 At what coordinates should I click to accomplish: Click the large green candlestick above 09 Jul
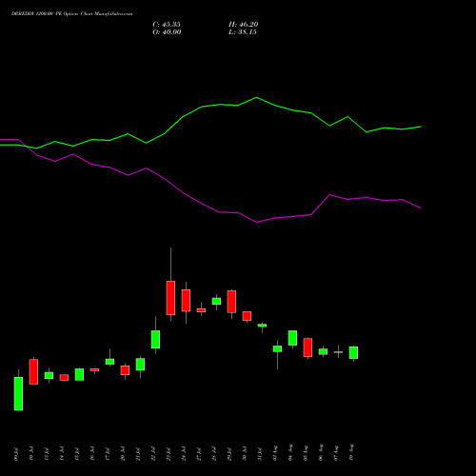18,394
